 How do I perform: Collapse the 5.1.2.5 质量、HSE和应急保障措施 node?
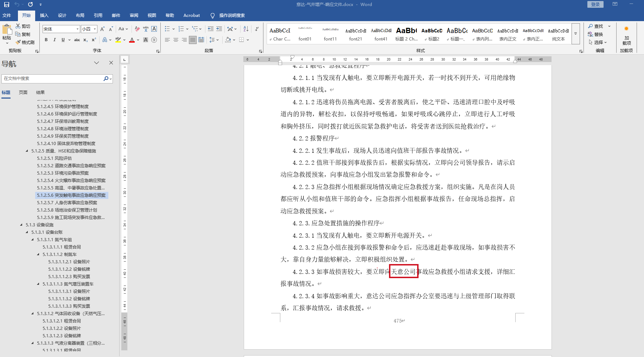coord(27,151)
